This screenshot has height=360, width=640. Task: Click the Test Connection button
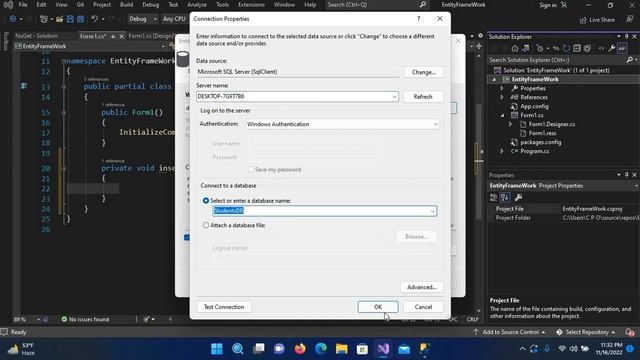coord(224,307)
